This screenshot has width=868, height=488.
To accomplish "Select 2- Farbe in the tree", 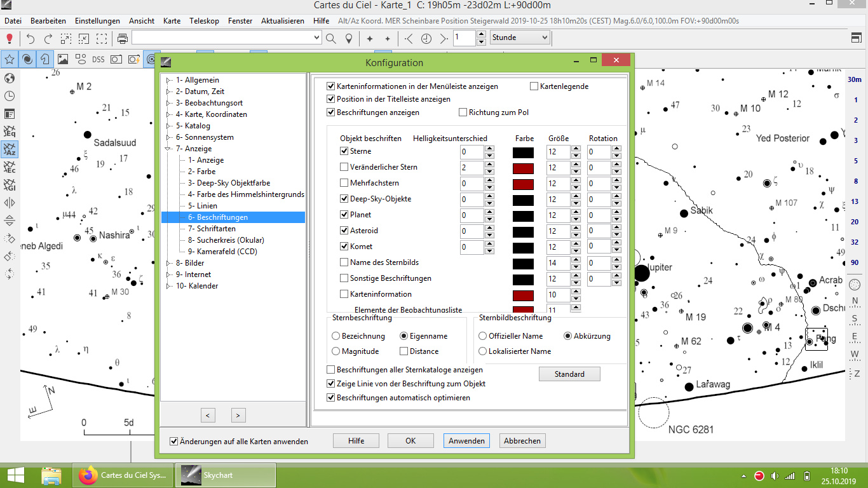I will [x=201, y=172].
